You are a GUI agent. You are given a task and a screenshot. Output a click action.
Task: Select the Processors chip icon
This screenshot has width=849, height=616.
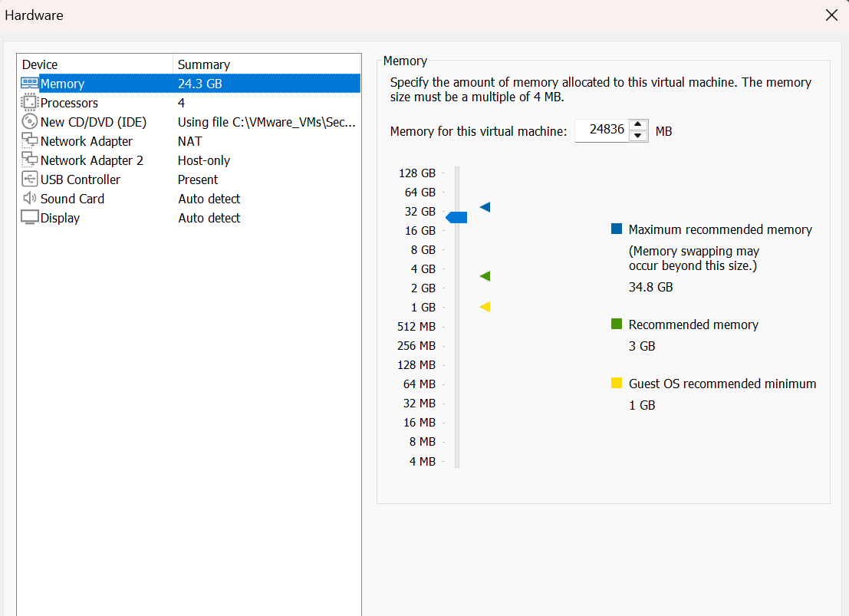[x=29, y=103]
